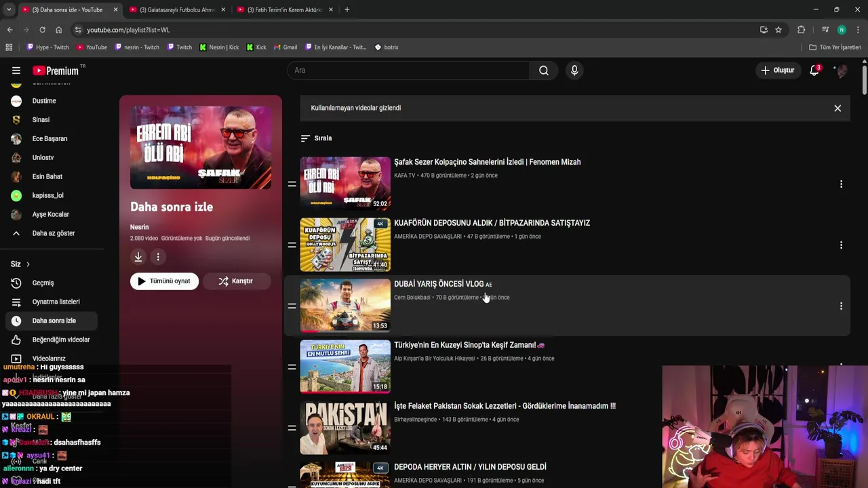Open the Ece Başaran subscription channel

51,139
